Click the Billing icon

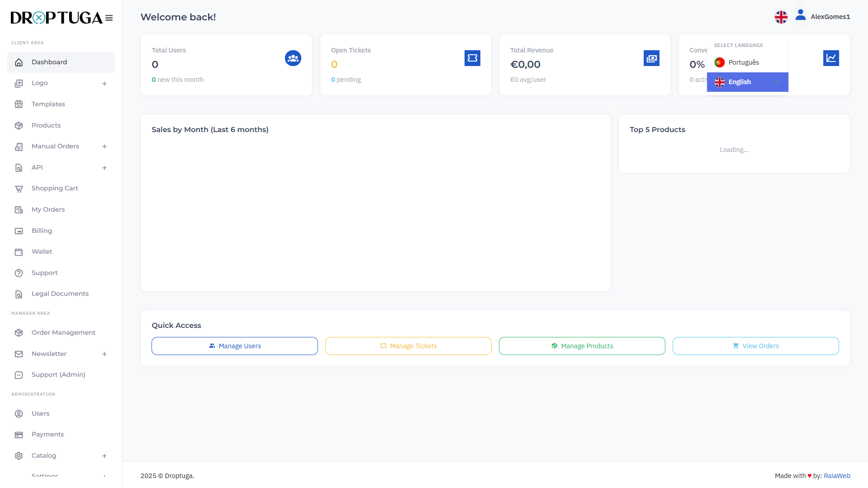click(x=19, y=231)
